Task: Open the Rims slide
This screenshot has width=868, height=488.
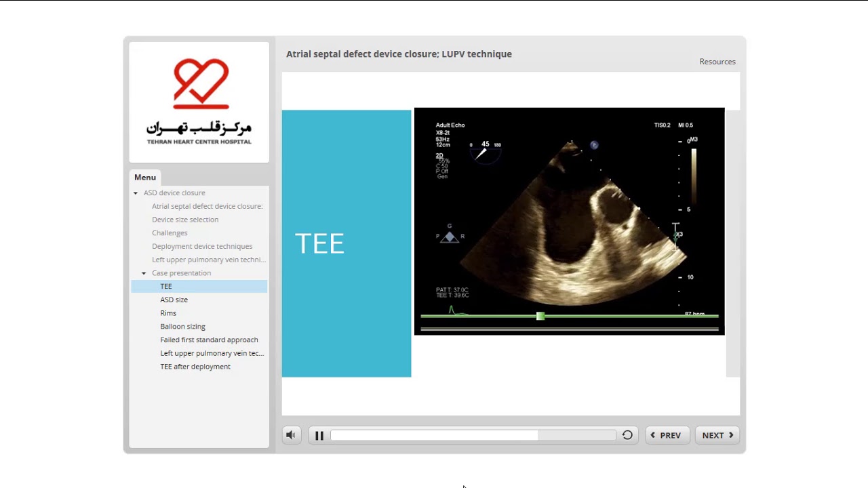Action: point(168,313)
